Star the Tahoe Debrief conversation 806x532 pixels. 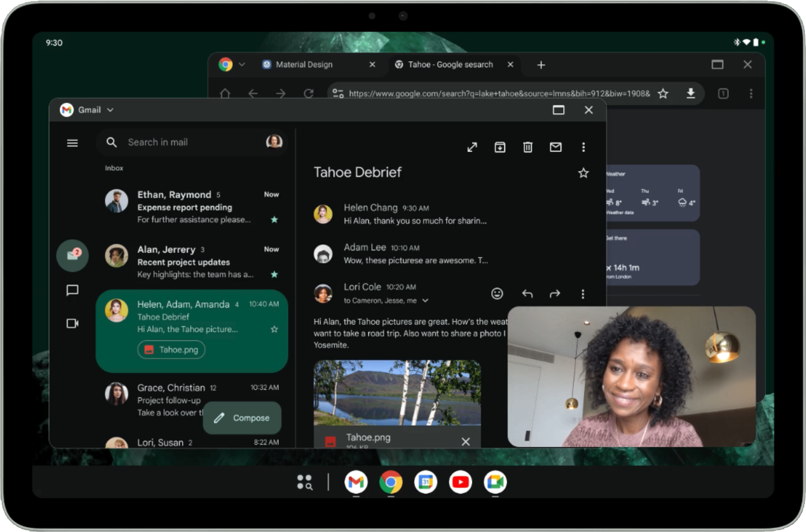[584, 172]
